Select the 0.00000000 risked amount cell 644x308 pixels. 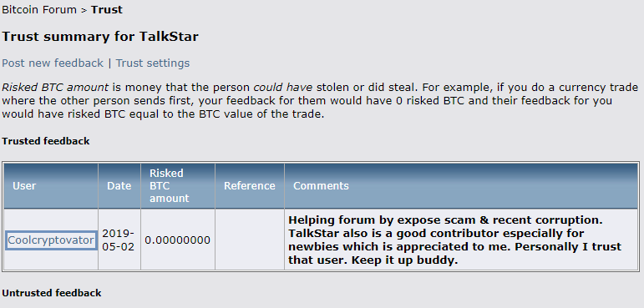click(178, 240)
